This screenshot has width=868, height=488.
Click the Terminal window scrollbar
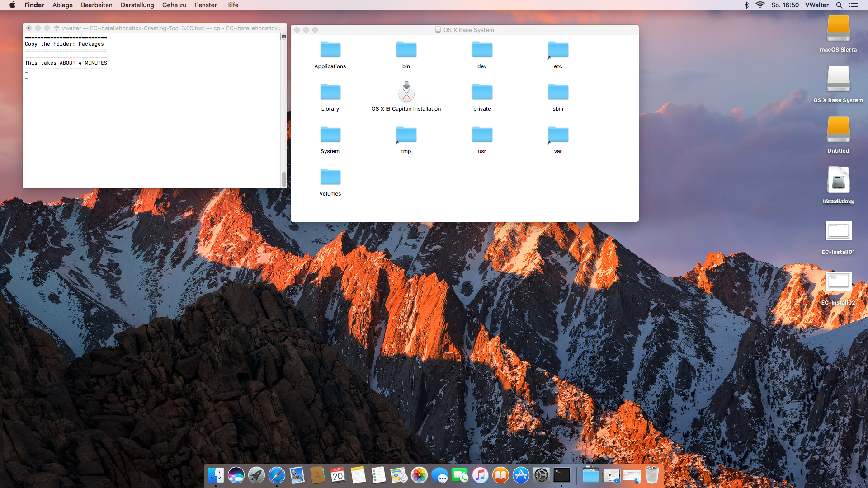click(283, 179)
